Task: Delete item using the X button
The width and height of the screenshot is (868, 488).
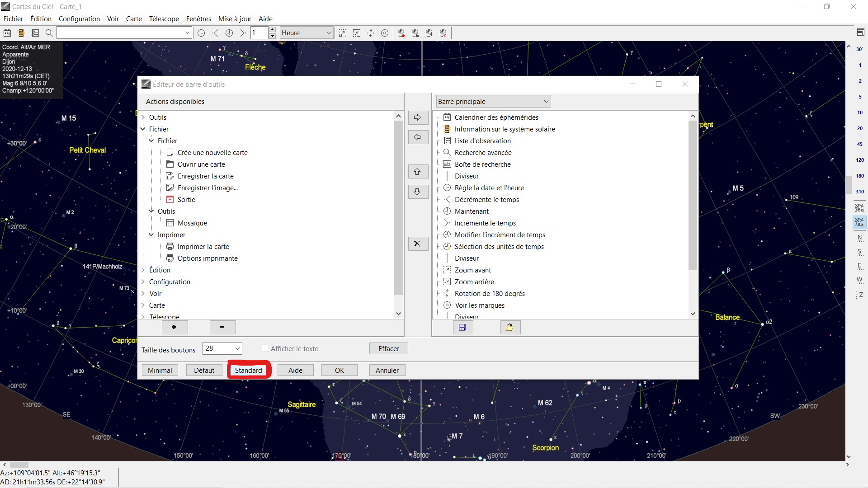Action: 418,244
